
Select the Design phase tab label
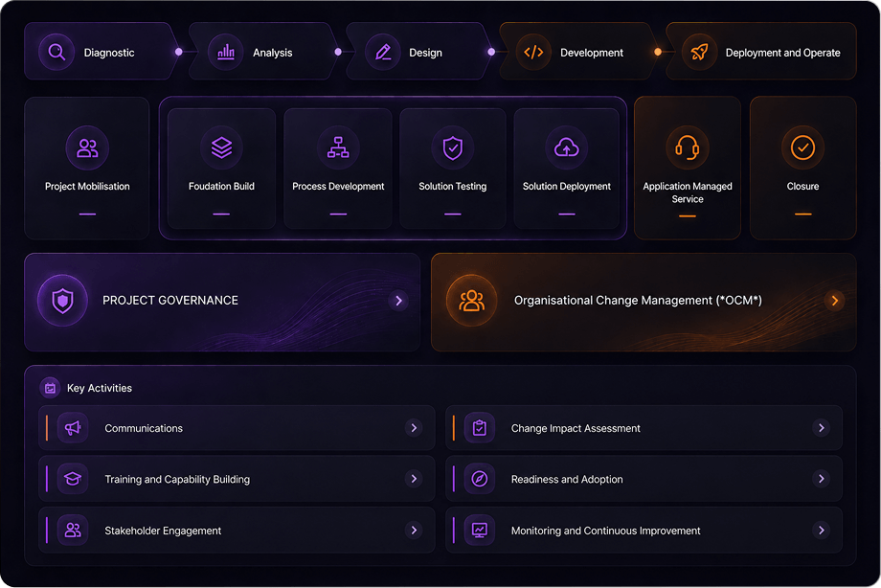[x=425, y=53]
